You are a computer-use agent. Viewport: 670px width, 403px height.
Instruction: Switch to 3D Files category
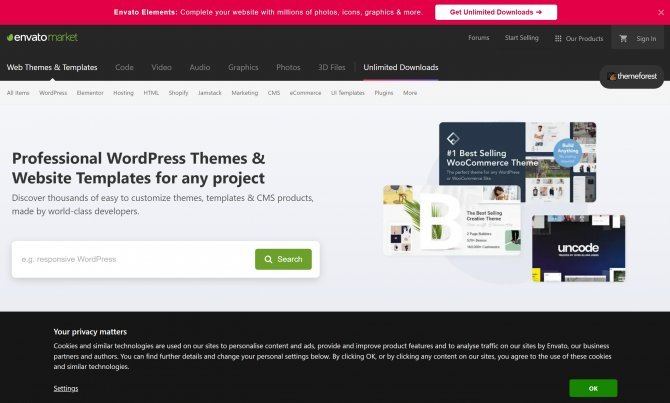coord(331,67)
